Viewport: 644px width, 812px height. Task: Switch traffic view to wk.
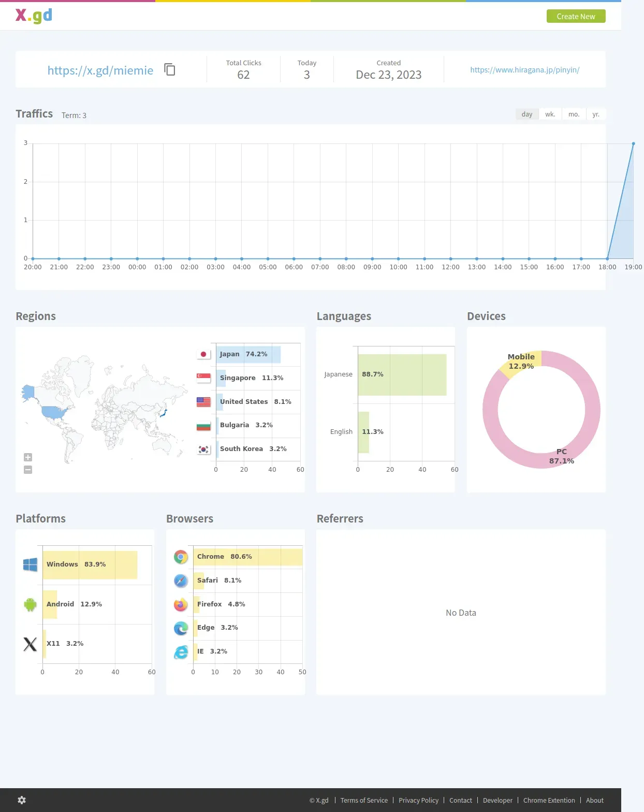550,114
